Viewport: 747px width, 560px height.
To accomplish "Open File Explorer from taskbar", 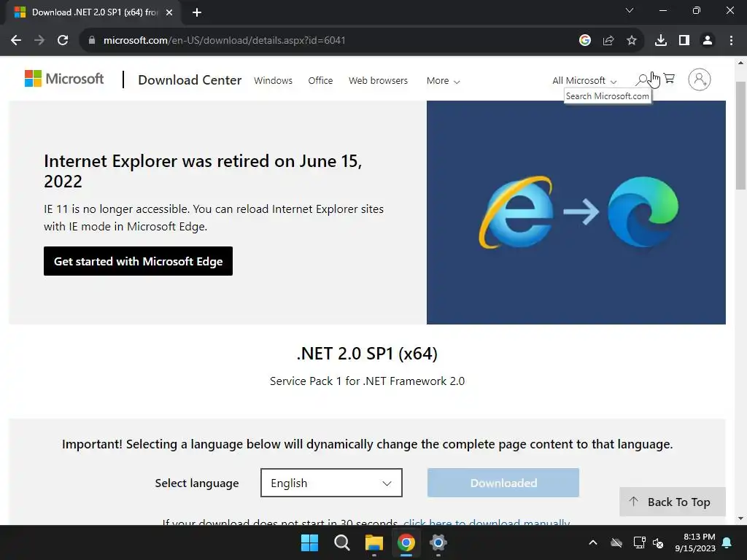I will 374,542.
